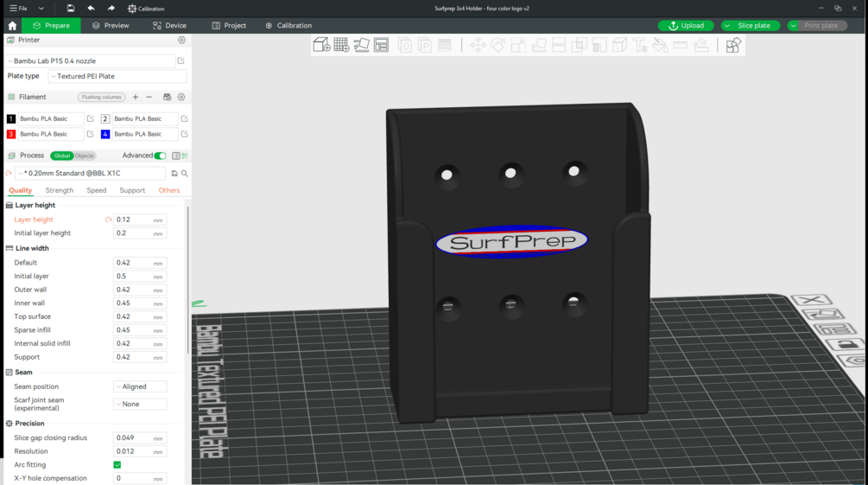The image size is (868, 485).
Task: Search process settings magnifier icon
Action: click(x=184, y=174)
